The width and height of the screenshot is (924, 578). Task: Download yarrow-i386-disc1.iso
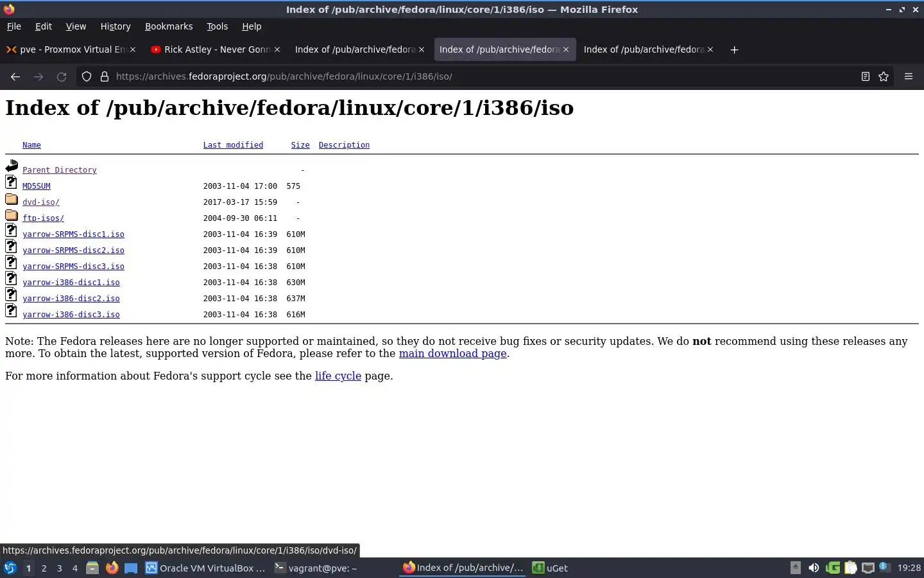pos(71,283)
